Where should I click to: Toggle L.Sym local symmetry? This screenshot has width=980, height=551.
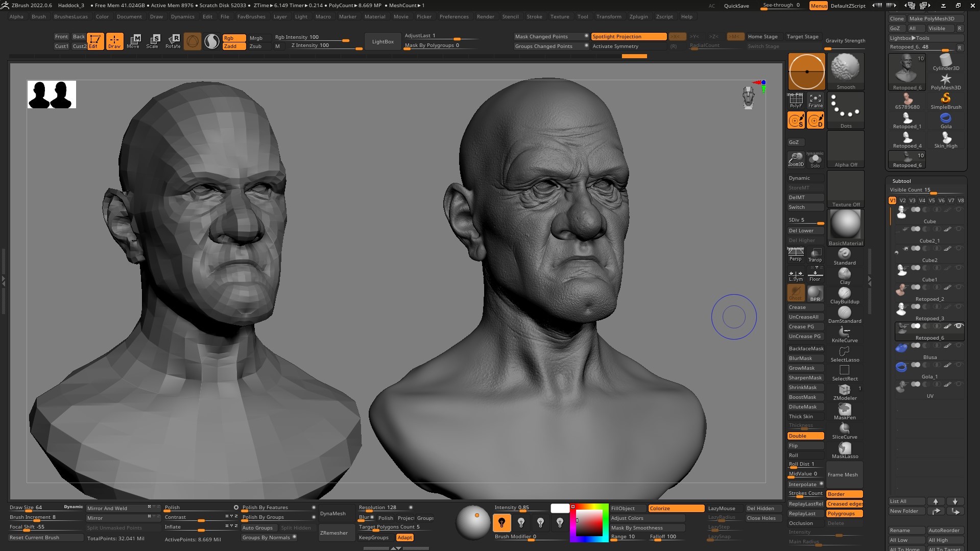tap(796, 274)
